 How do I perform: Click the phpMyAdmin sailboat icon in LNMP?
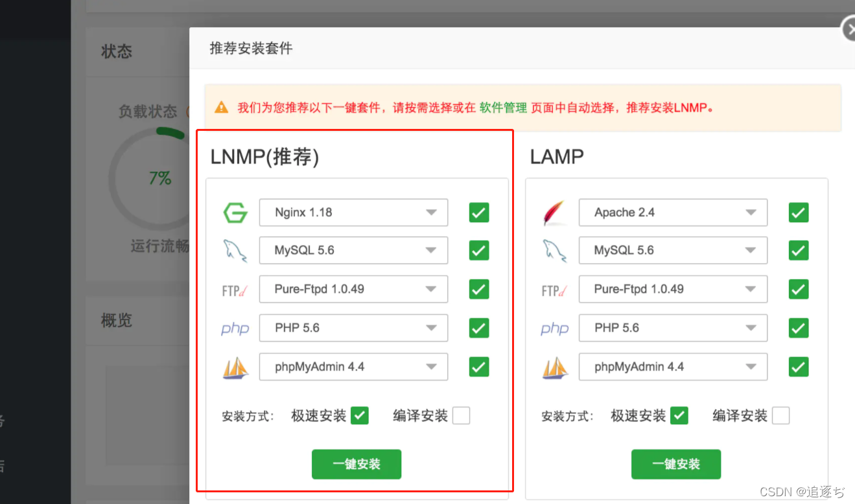[235, 367]
